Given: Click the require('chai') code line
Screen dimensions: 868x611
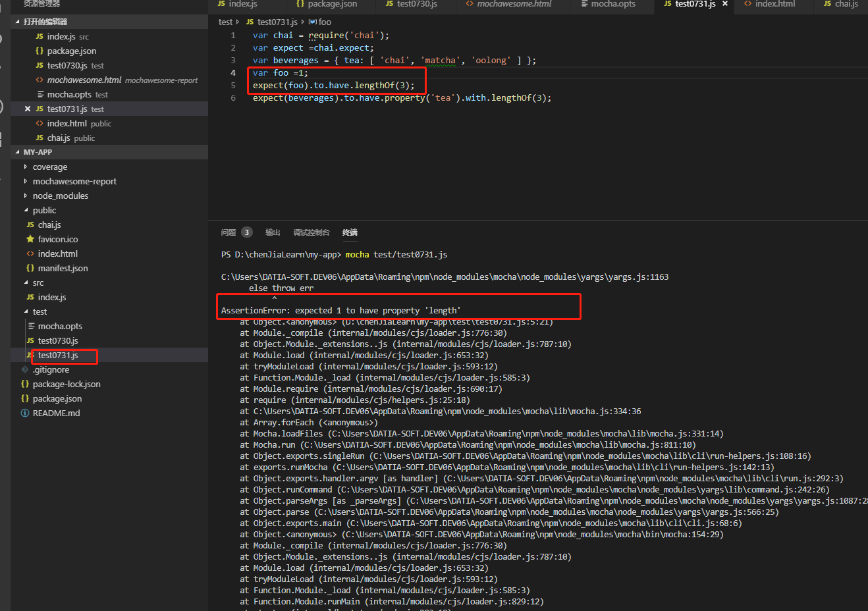Looking at the screenshot, I should pyautogui.click(x=321, y=36).
